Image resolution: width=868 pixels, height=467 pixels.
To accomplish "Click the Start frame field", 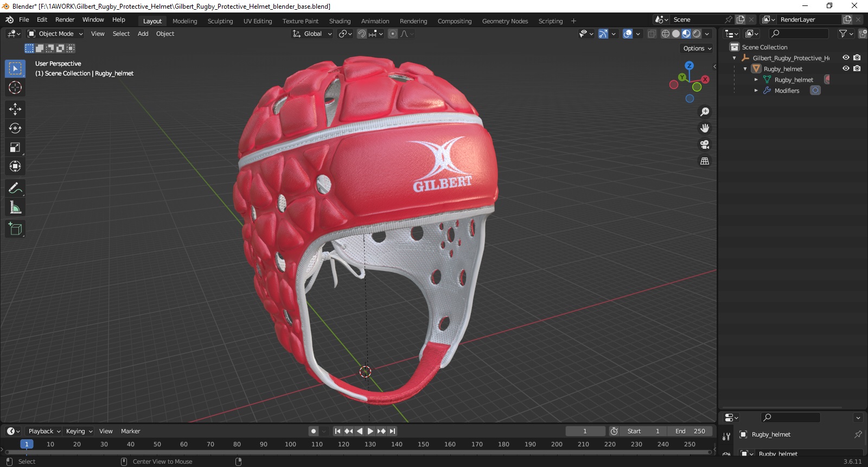I will (643, 431).
